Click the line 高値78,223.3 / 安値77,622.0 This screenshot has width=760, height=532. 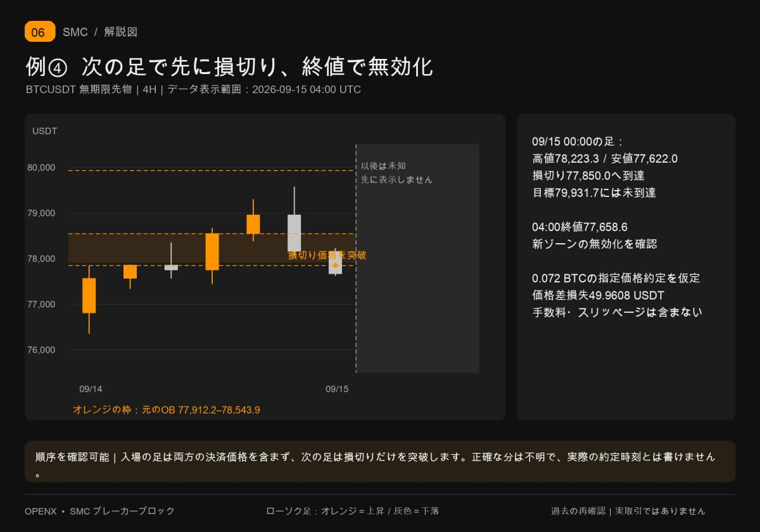605,159
